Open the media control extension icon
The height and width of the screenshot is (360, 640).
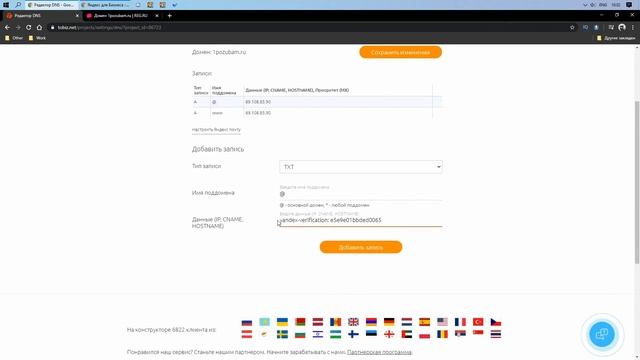click(611, 27)
